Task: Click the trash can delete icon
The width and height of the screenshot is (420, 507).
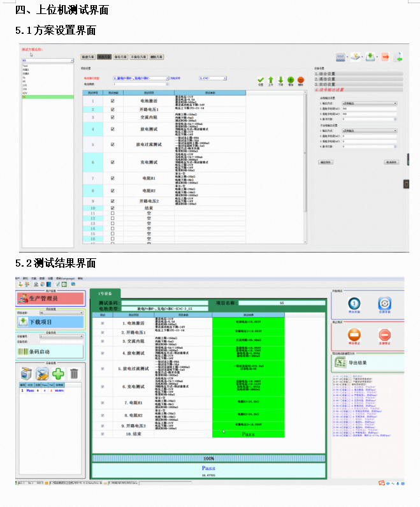Action: tap(74, 374)
